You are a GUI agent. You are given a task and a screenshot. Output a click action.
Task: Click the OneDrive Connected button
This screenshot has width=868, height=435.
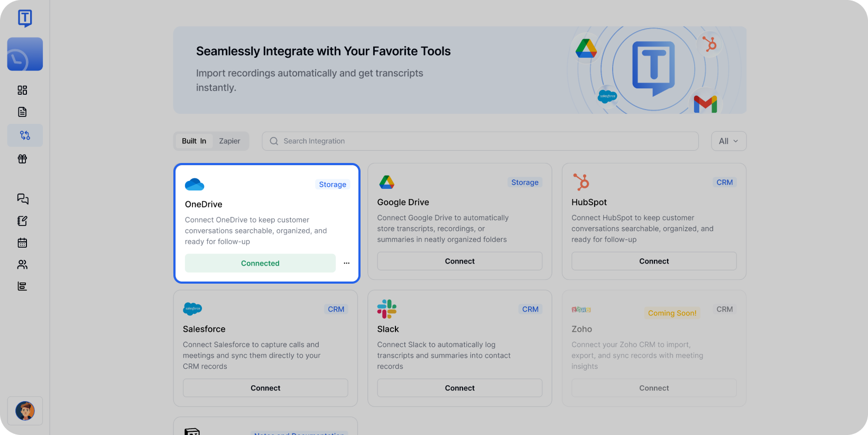tap(260, 263)
